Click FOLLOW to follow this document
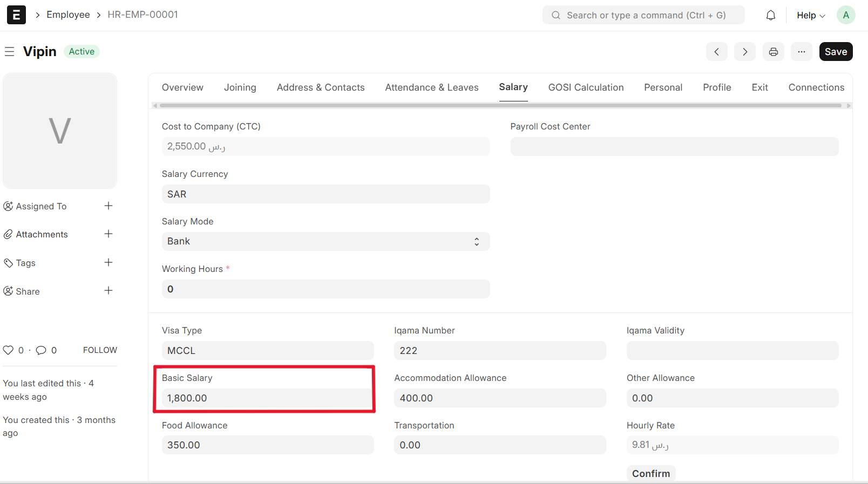Image resolution: width=868 pixels, height=484 pixels. (x=100, y=350)
